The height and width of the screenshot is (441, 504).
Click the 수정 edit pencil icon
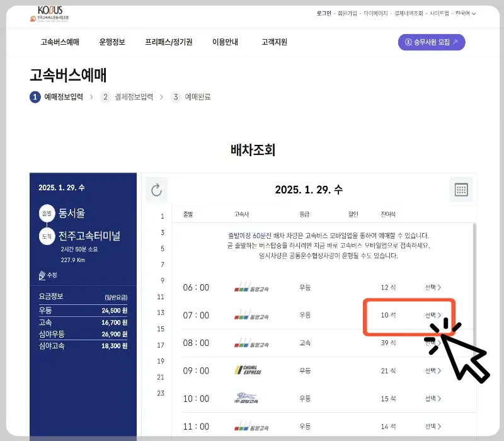42,275
